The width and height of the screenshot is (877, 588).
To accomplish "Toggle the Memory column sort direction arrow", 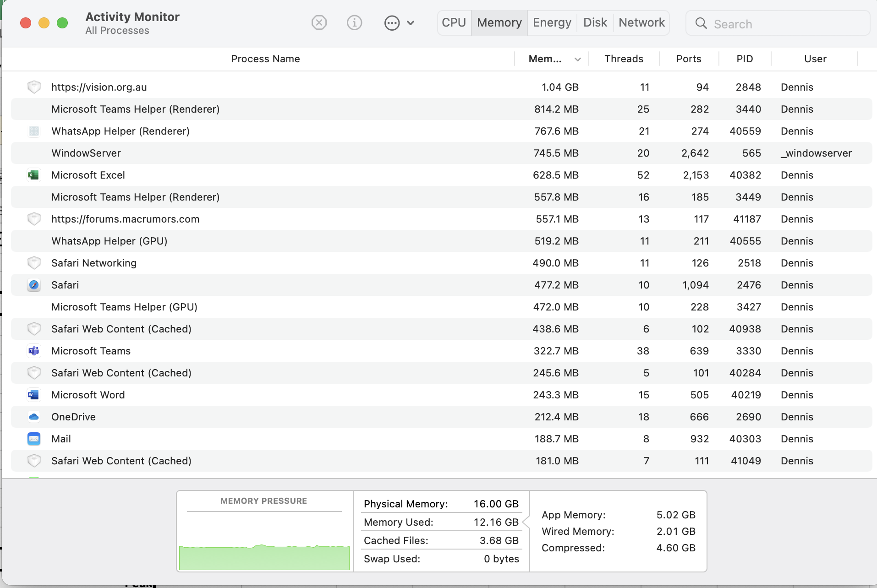I will pos(578,59).
